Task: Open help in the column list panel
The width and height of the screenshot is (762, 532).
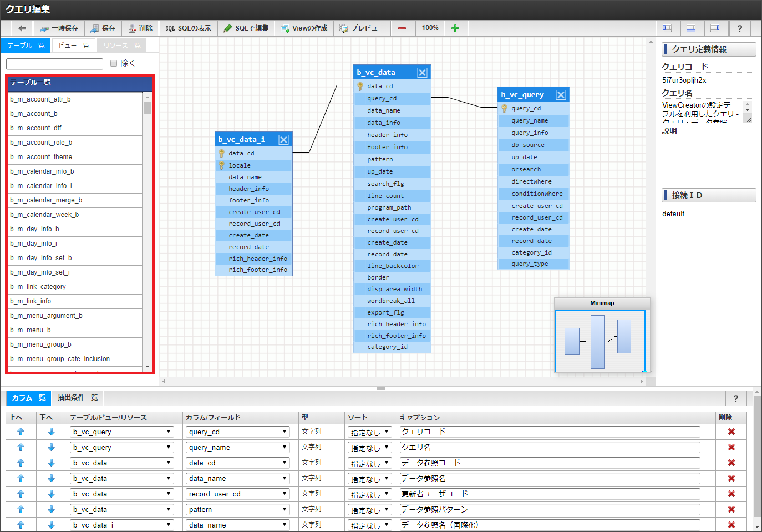Action: pyautogui.click(x=736, y=398)
